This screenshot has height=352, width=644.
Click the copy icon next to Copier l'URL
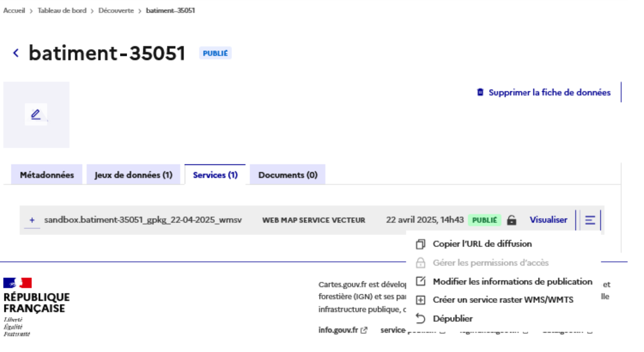point(420,244)
